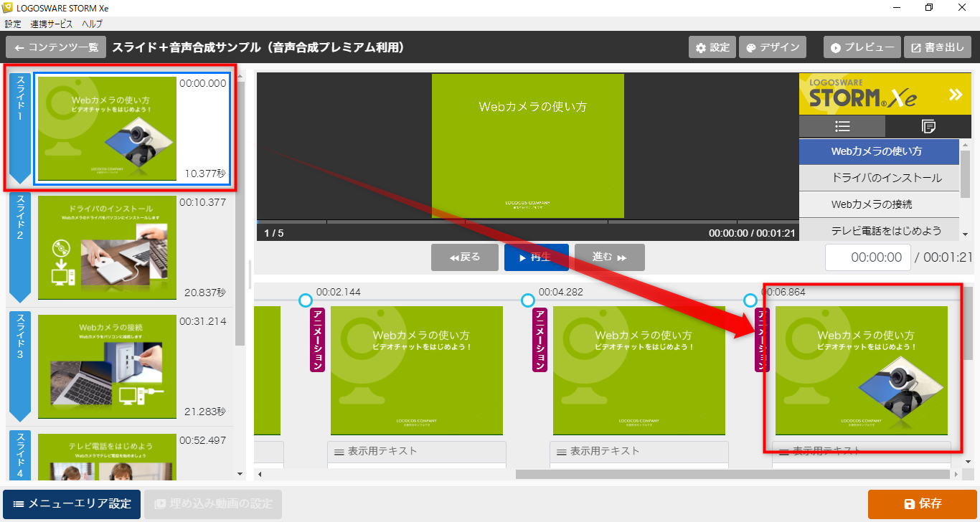Select the slide 2 thumbnail ドライバのインストール

click(107, 247)
